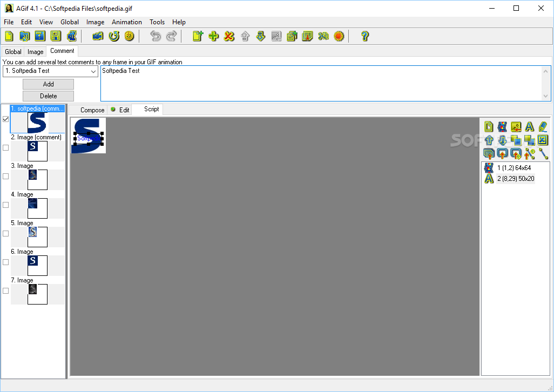Click the New file icon in main toolbar
554x392 pixels.
click(9, 36)
